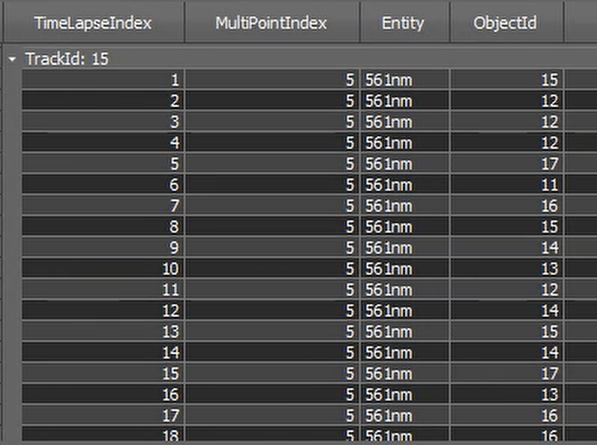This screenshot has height=445, width=597.
Task: Select TimeLapseIndex cell with value 1
Action: 103,80
